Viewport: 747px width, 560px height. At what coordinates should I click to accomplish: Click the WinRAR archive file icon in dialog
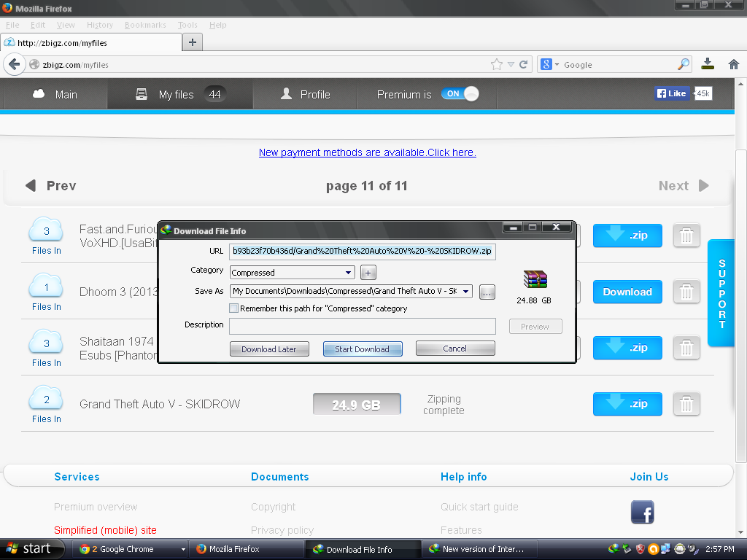(535, 279)
